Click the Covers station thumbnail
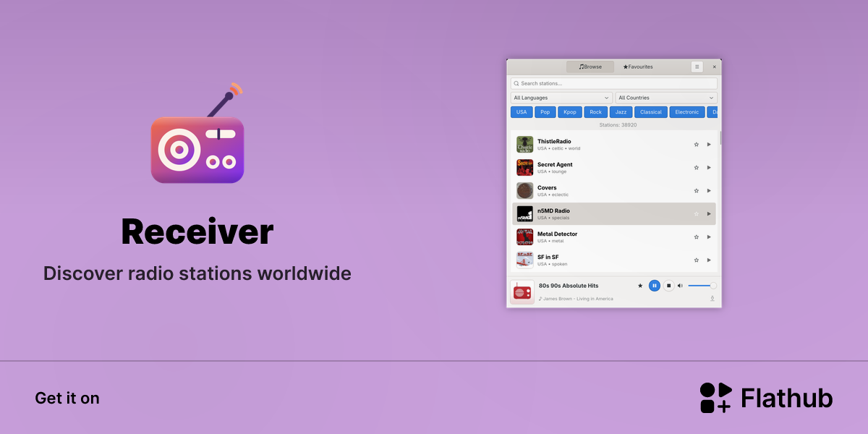The height and width of the screenshot is (434, 868). pos(525,190)
